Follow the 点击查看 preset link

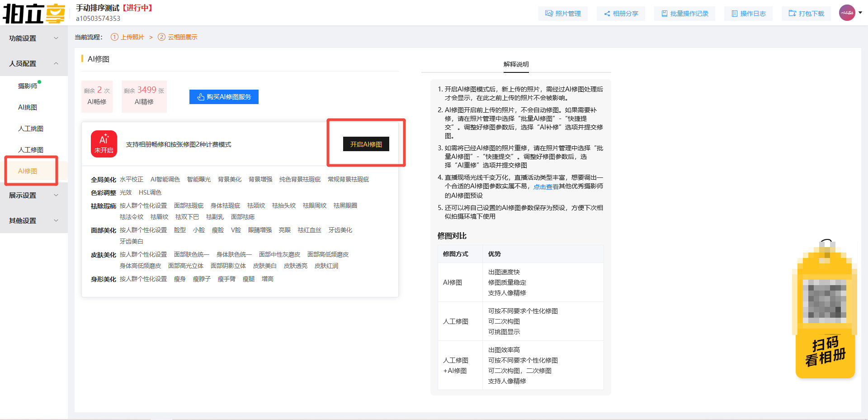tap(546, 186)
